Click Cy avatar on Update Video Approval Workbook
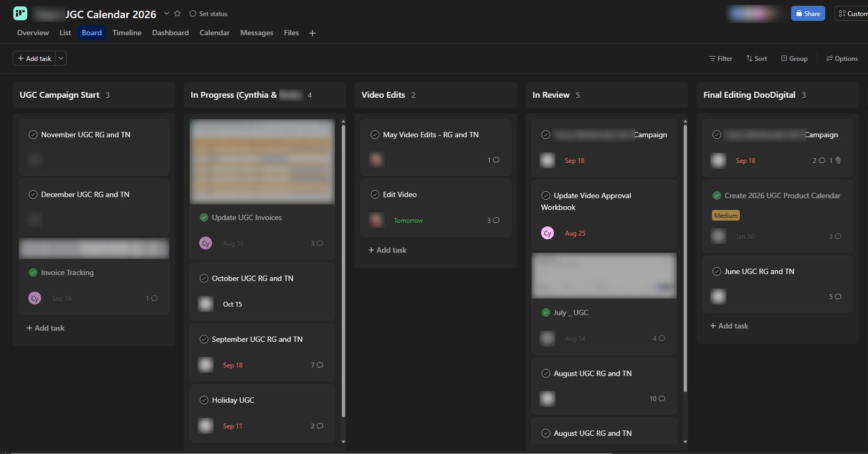The image size is (868, 454). tap(548, 233)
